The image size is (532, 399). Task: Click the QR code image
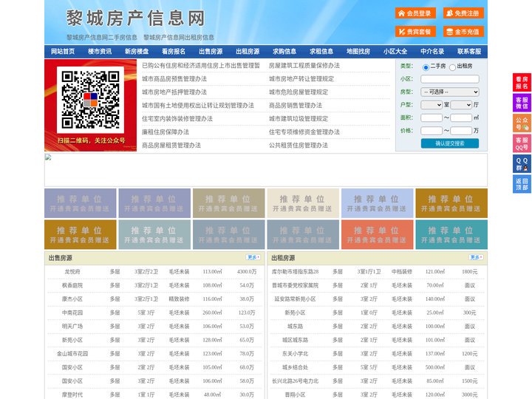coord(90,100)
